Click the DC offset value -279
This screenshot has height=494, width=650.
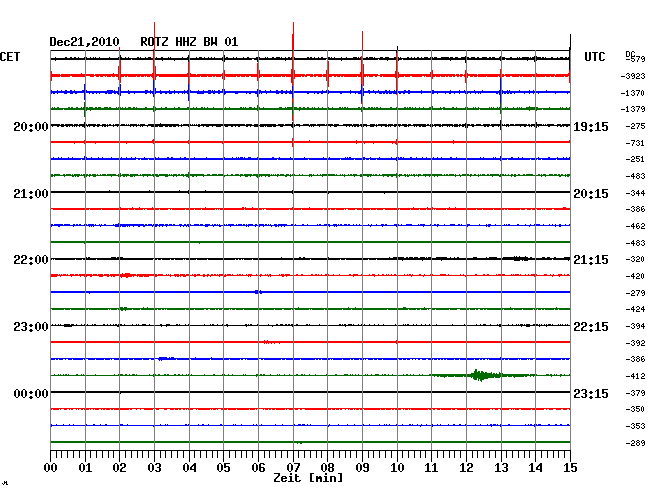[635, 293]
